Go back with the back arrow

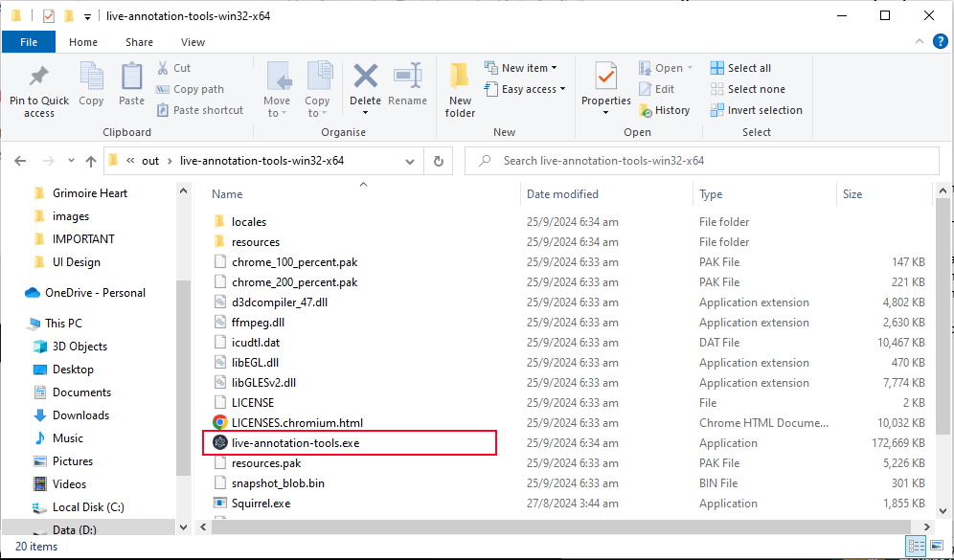point(20,161)
